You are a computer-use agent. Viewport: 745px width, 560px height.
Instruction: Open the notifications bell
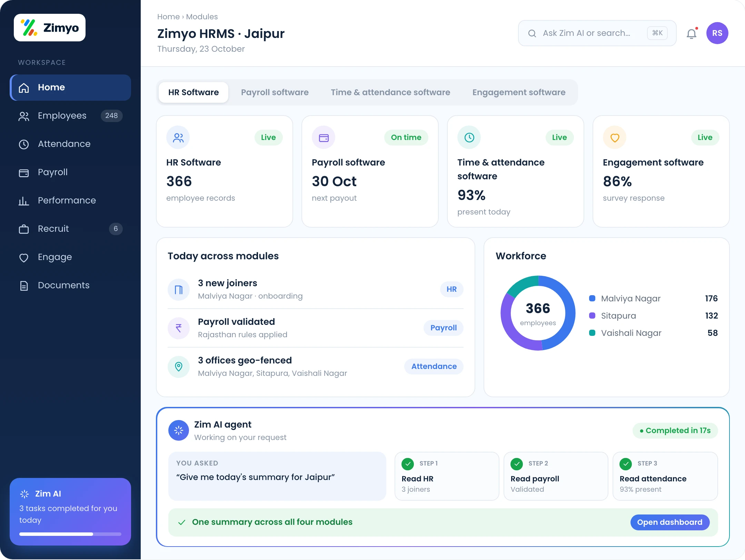tap(692, 33)
